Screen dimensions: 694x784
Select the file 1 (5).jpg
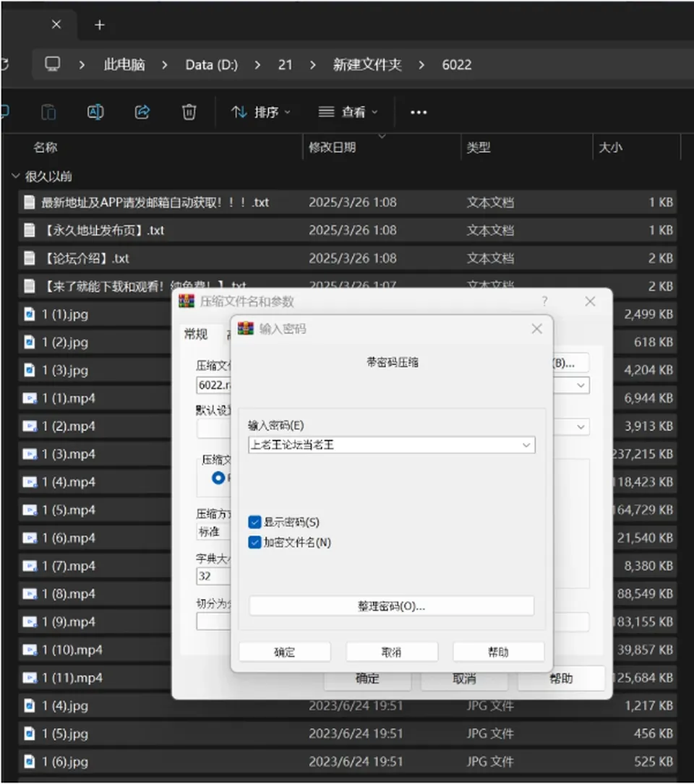tap(347, 733)
